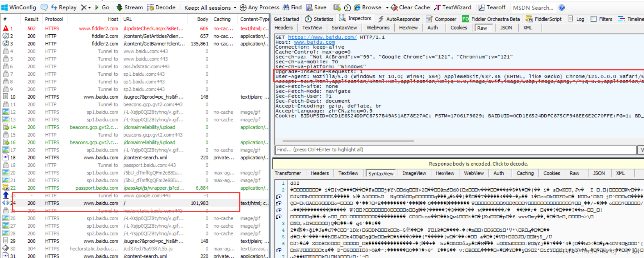The height and width of the screenshot is (258, 644).
Task: Open Find sessions binoculars
Action: (292, 7)
